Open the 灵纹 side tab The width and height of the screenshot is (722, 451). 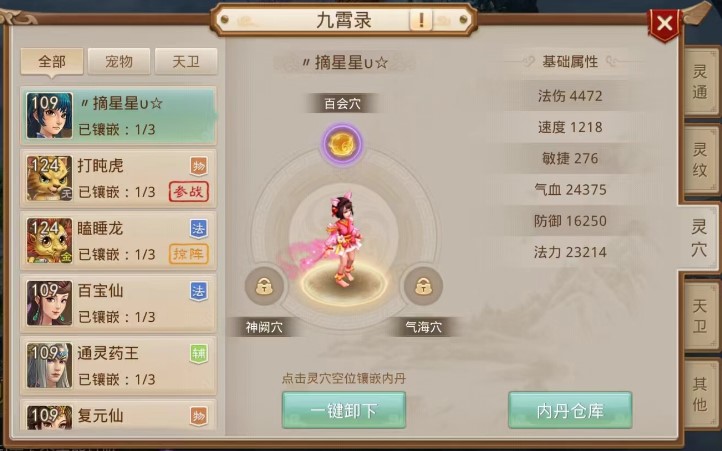pos(700,160)
